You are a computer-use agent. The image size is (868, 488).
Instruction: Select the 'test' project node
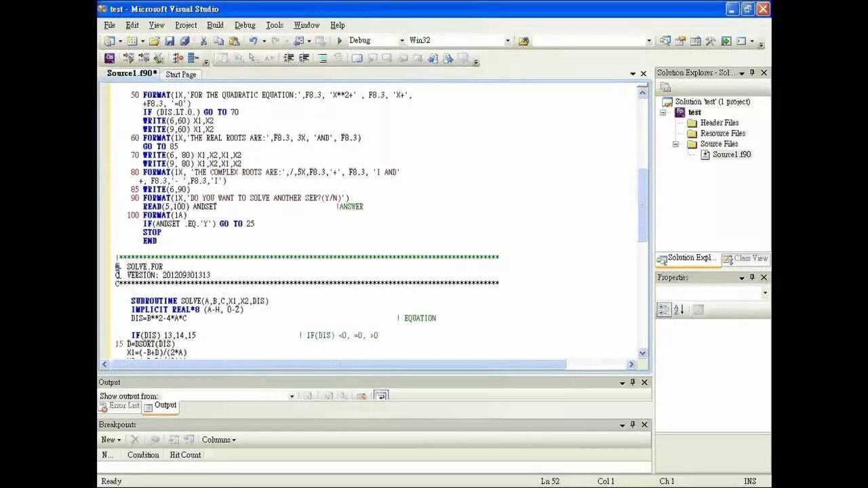(688, 113)
